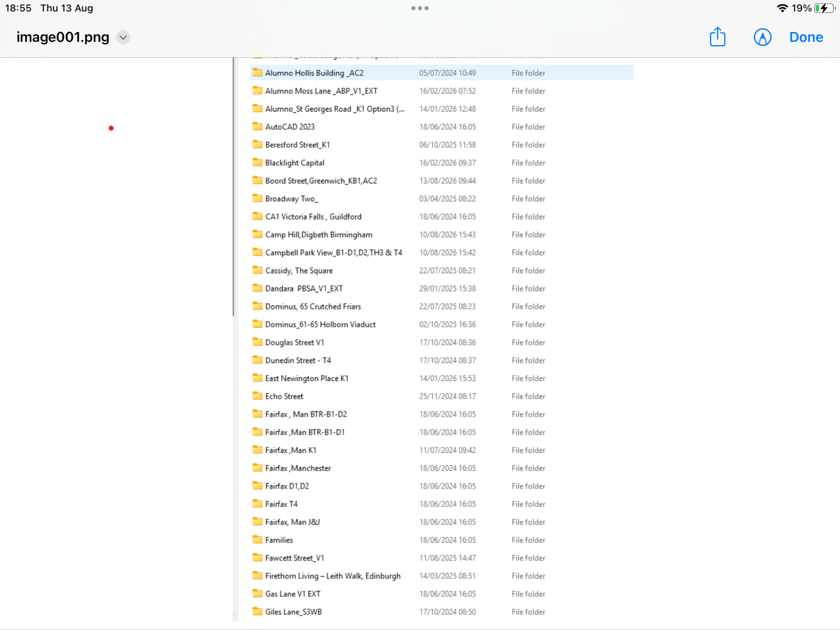
Task: Click folder icon of Beresford Street_K1
Action: coord(258,144)
